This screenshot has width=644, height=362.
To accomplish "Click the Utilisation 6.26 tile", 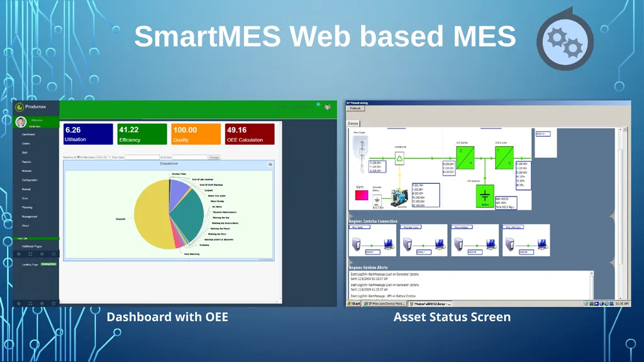I will 88,134.
